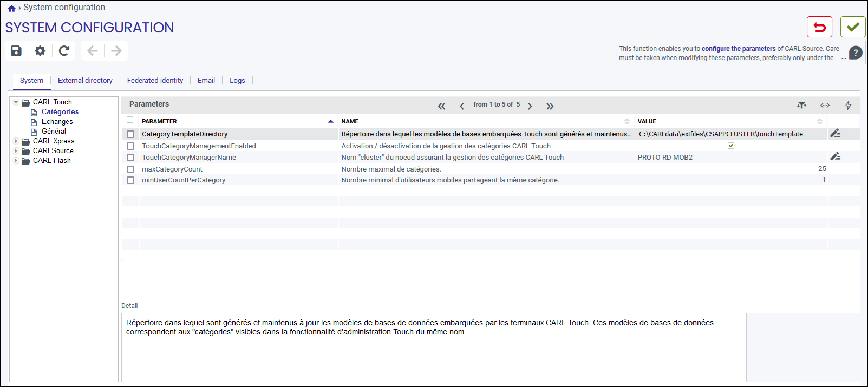This screenshot has height=387, width=868.
Task: Switch to the External directory tab
Action: pyautogui.click(x=85, y=81)
